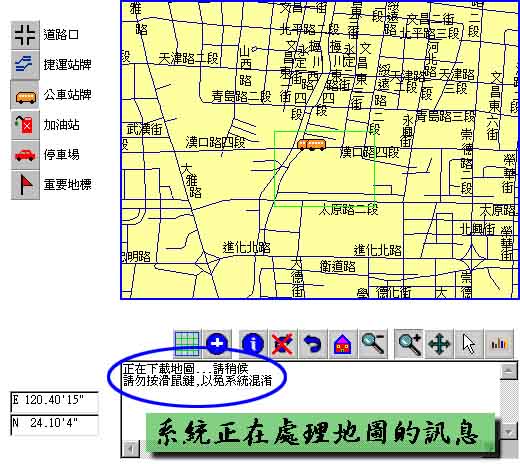Viewport: 520px width, 464px height.
Task: Click the message box scroll-up arrow
Action: point(509,371)
